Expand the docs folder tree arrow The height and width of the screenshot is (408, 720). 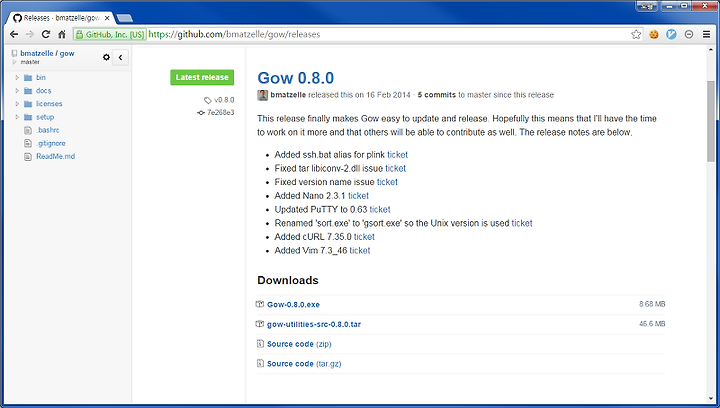pos(17,91)
